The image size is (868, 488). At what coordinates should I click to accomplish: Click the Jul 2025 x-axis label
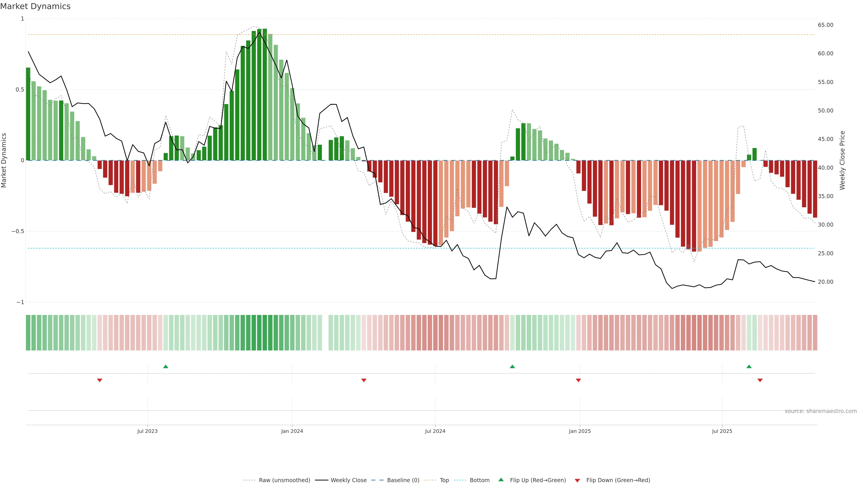(x=722, y=431)
